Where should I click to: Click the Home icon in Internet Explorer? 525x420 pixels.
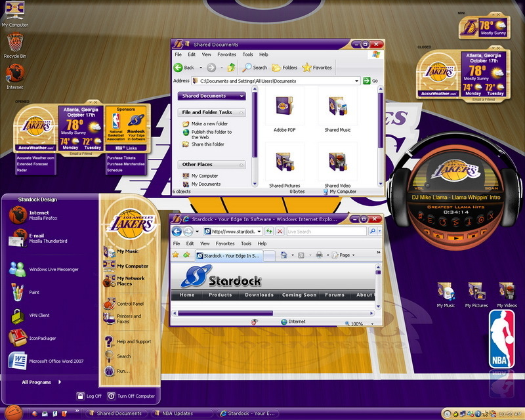[x=285, y=255]
